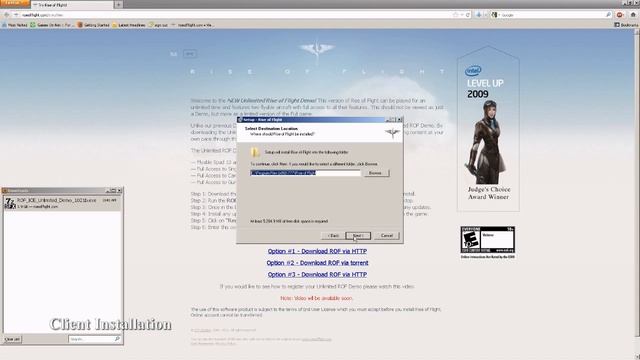
Task: Click the Judge's Choice Award Winner text
Action: tap(489, 193)
